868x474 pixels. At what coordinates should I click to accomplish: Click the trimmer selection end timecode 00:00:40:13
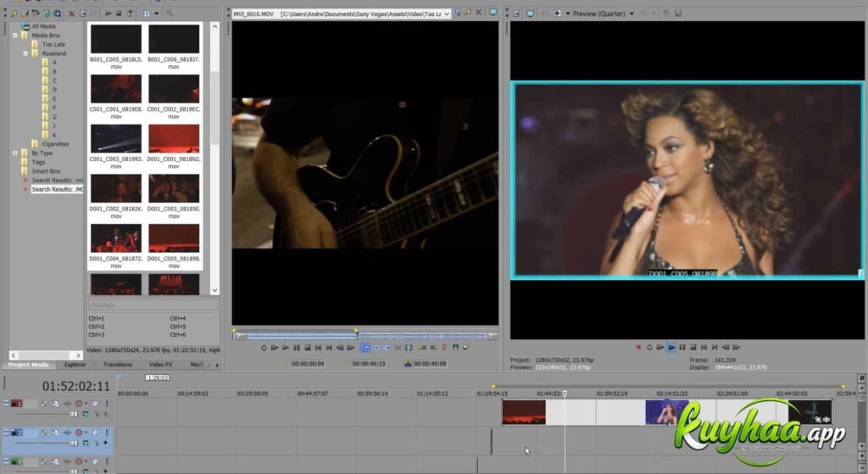(369, 364)
